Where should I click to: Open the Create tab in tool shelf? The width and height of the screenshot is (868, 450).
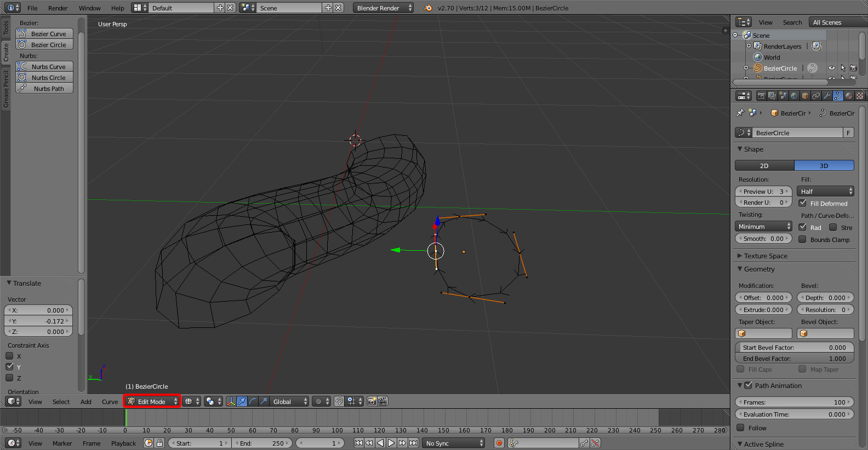5,53
